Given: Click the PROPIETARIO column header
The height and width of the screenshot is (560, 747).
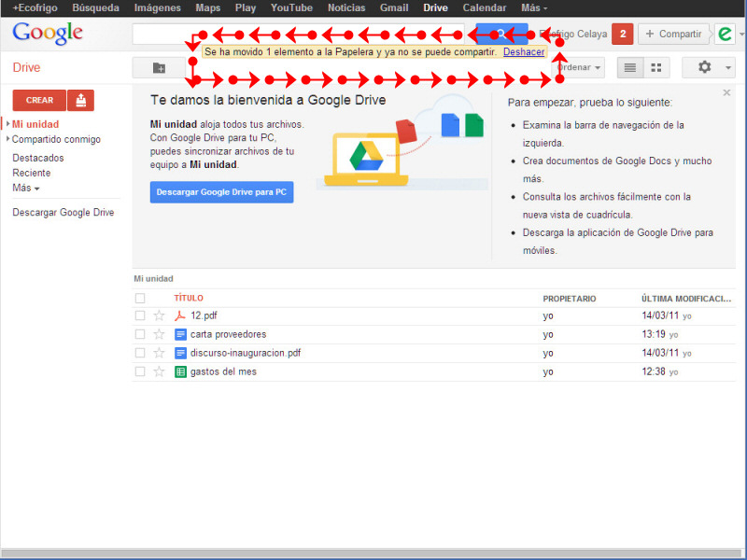Looking at the screenshot, I should pos(570,299).
